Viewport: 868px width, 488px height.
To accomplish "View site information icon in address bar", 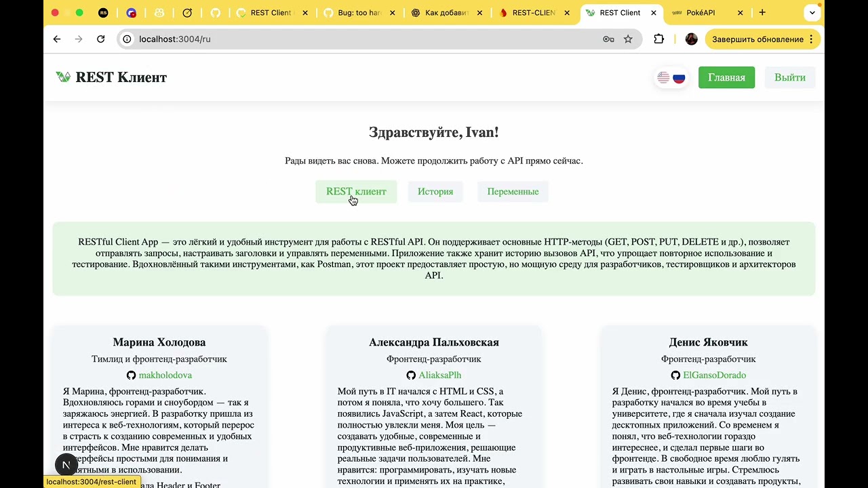I will click(x=127, y=39).
